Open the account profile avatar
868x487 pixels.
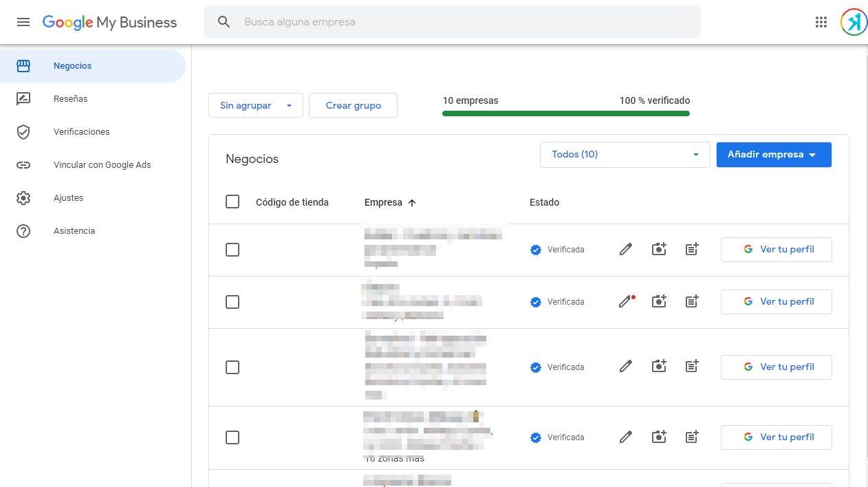pyautogui.click(x=853, y=22)
